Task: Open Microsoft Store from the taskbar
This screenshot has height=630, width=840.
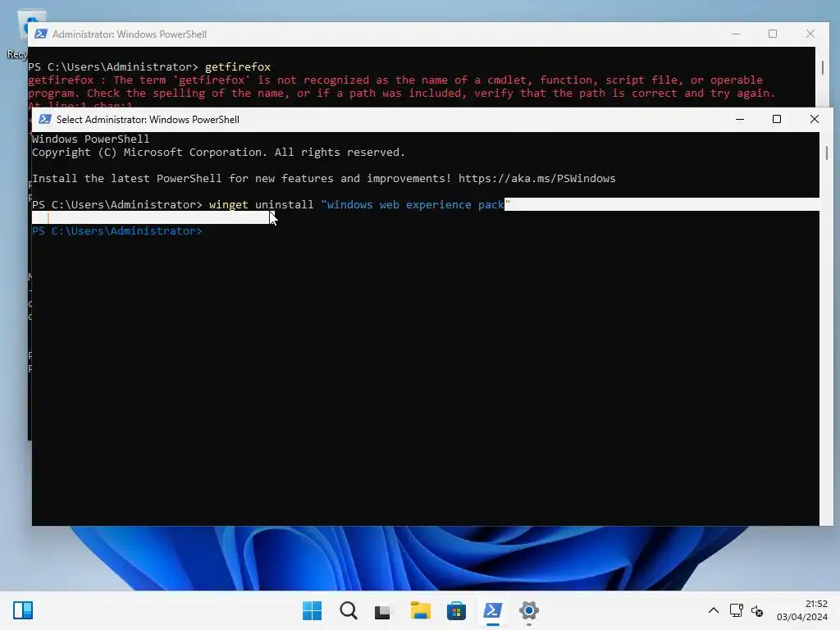Action: (x=456, y=610)
